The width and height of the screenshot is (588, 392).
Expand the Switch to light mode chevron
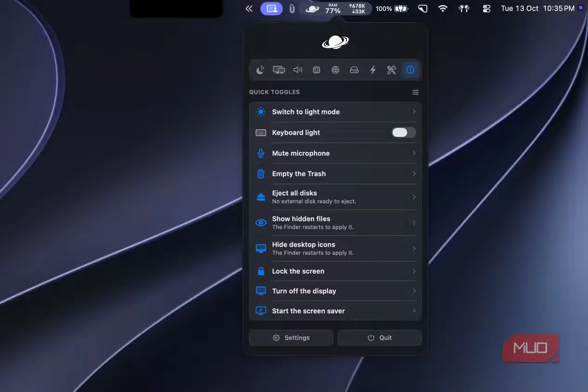pos(414,112)
